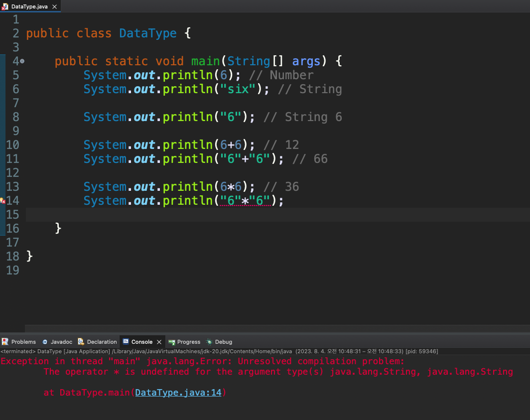530x420 pixels.
Task: Click the // String 6 comment
Action: (303, 117)
